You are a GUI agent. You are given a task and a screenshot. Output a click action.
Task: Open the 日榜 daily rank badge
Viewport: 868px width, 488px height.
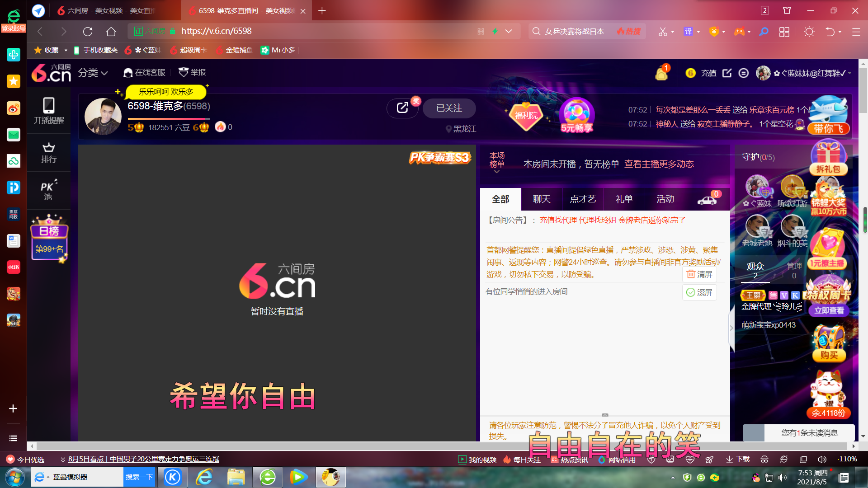tap(49, 239)
